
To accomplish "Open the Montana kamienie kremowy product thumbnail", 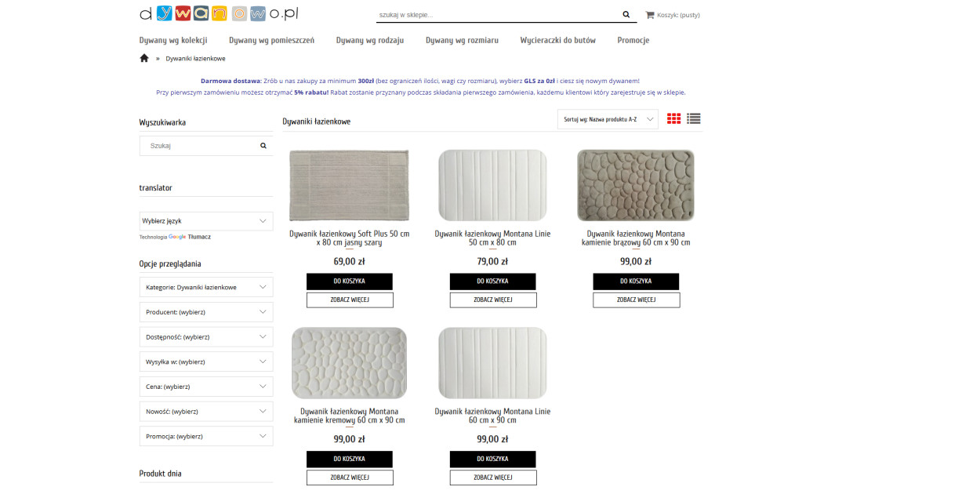I will coord(350,363).
